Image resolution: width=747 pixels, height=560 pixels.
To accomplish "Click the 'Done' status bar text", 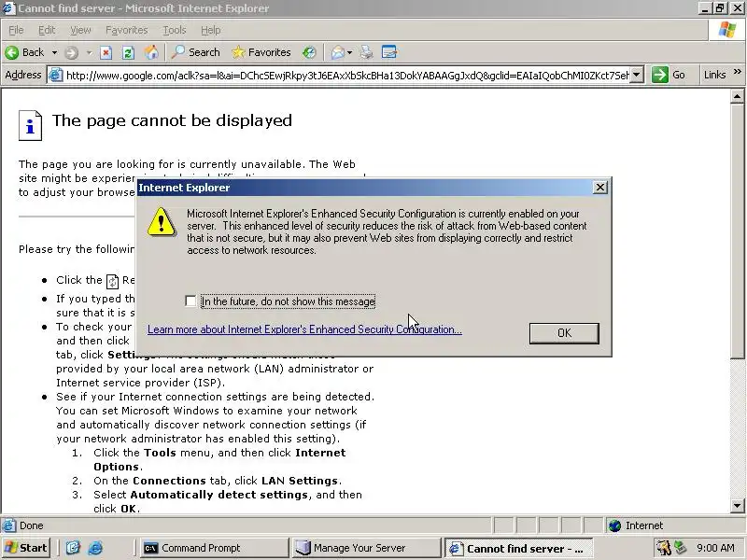I will 32,525.
